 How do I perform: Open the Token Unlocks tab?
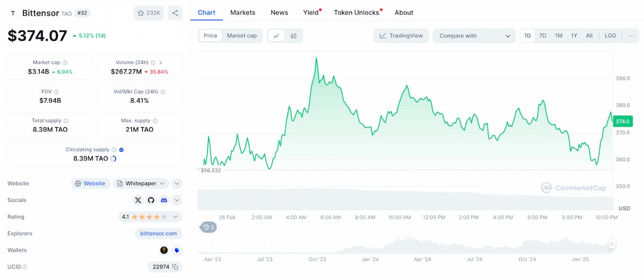pyautogui.click(x=356, y=12)
